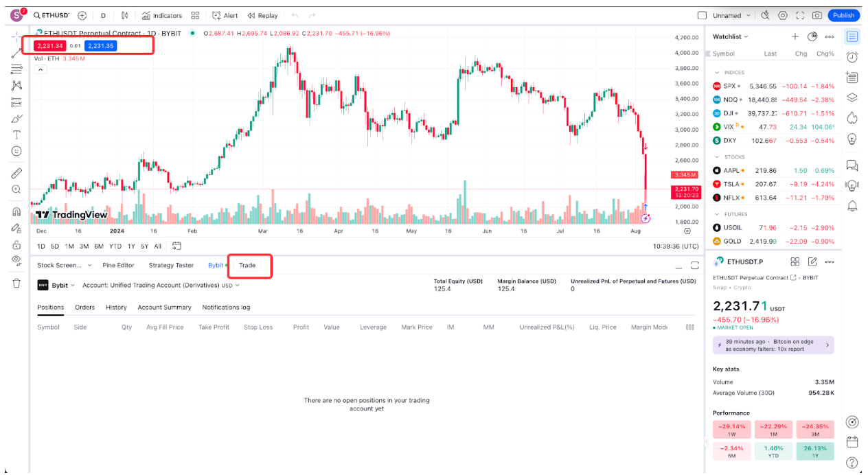
Task: Click the trash remove drawings icon
Action: click(x=16, y=283)
